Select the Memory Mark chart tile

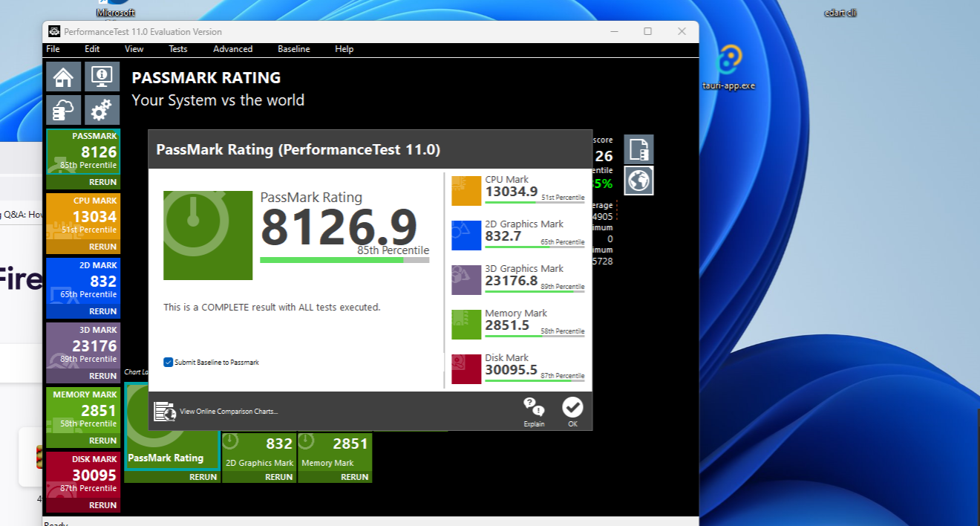(335, 452)
